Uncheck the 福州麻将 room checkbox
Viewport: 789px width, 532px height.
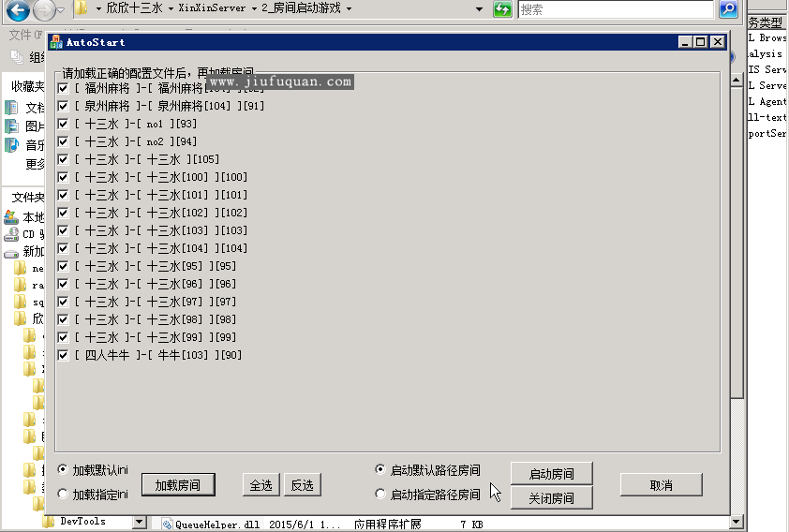pos(63,88)
